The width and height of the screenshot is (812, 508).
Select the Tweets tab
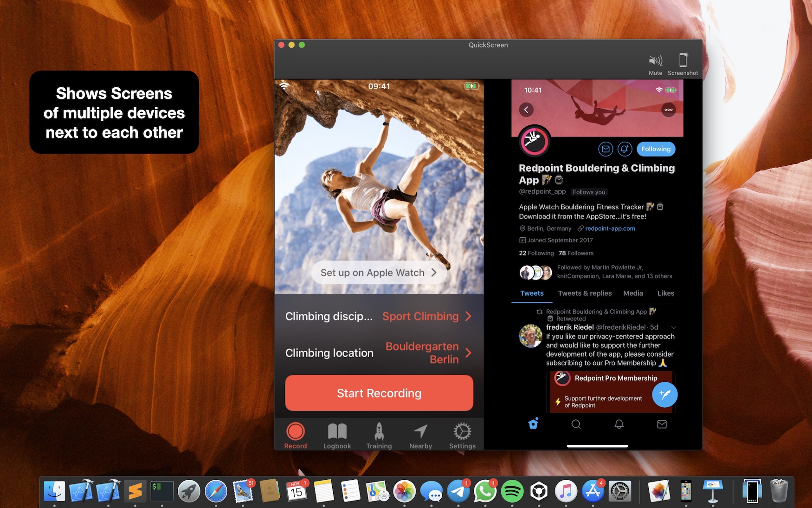[532, 293]
